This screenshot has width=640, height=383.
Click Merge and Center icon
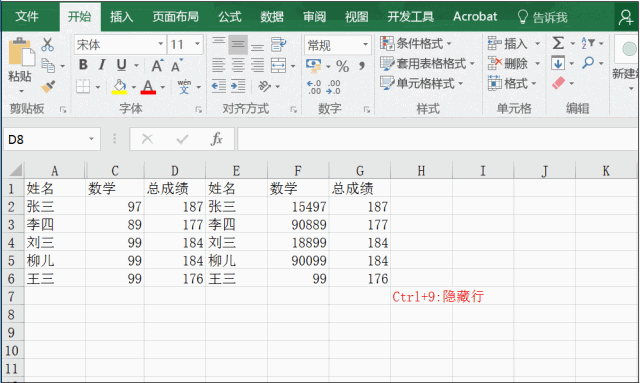(x=278, y=65)
